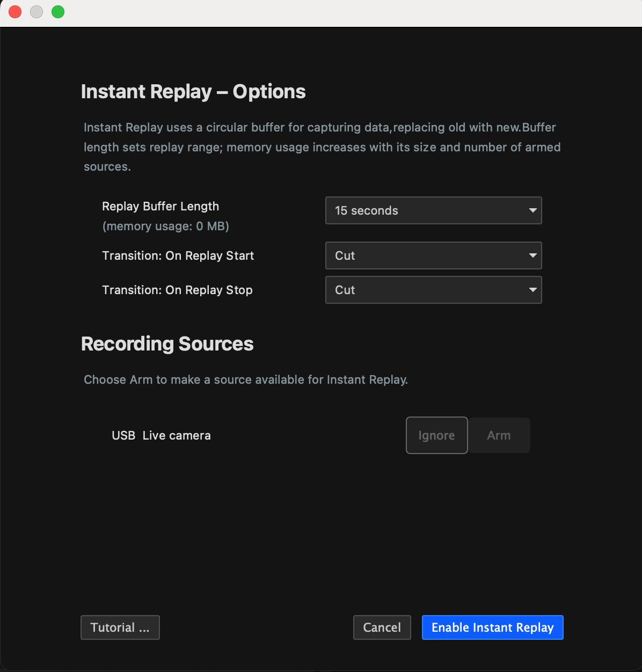Viewport: 642px width, 672px height.
Task: Click the green zoom window button
Action: 58,12
